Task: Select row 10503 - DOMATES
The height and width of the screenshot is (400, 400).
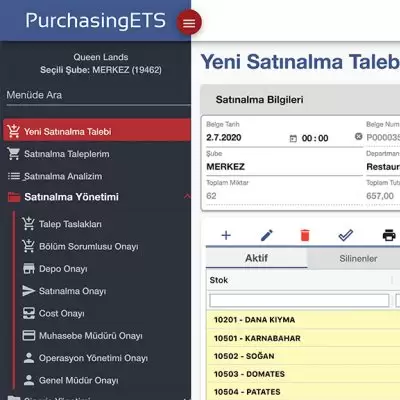Action: click(x=303, y=374)
